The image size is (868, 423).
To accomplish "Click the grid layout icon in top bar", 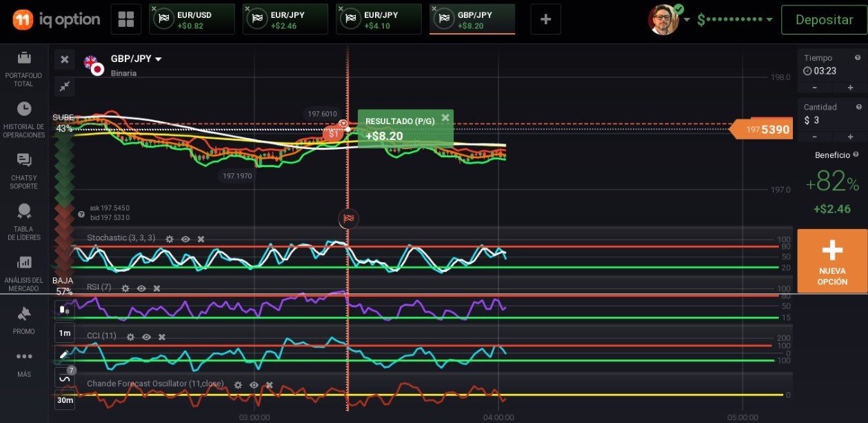I will (x=126, y=19).
